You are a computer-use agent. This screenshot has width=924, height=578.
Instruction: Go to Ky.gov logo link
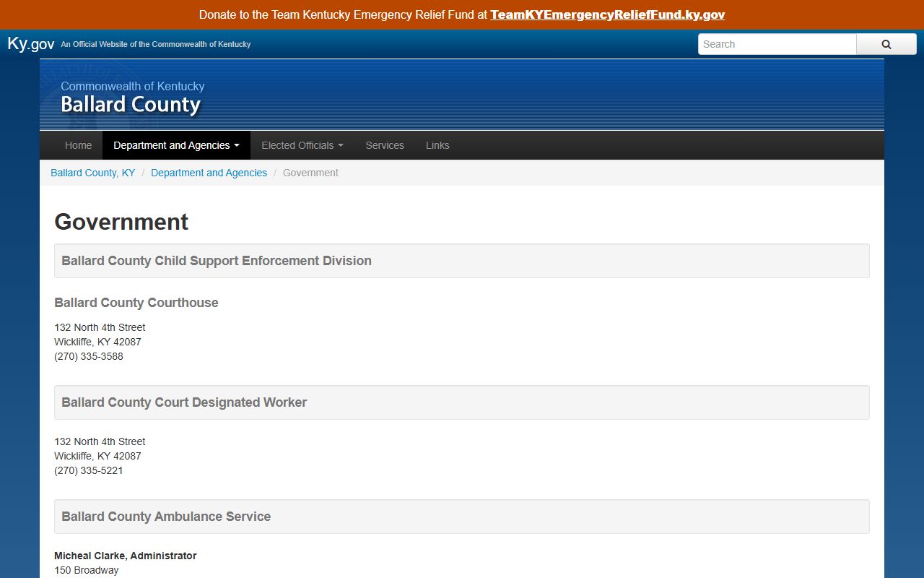[31, 43]
